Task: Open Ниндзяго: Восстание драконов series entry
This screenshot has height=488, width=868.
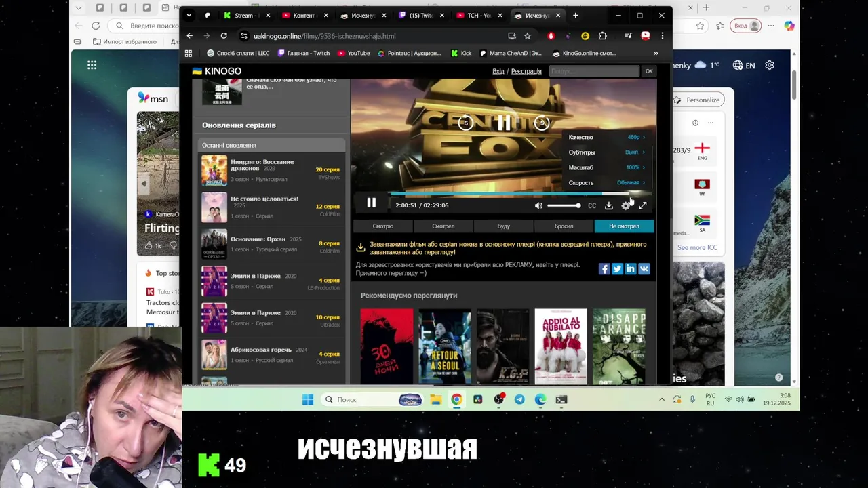Action: [x=271, y=170]
